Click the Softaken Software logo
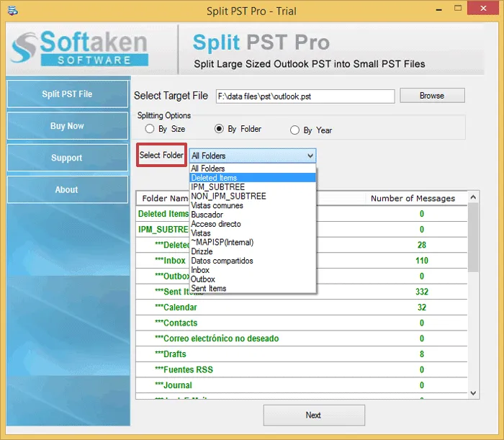Image resolution: width=504 pixels, height=440 pixels. [79, 48]
